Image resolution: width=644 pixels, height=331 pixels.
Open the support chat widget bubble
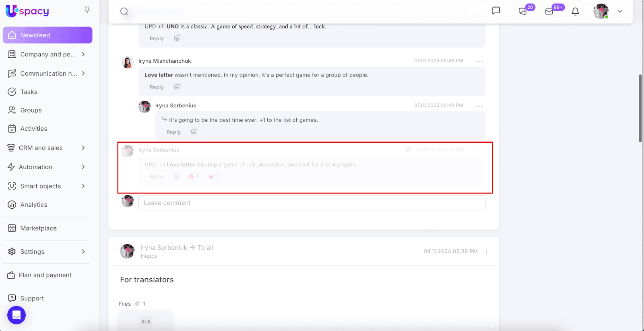pyautogui.click(x=17, y=315)
